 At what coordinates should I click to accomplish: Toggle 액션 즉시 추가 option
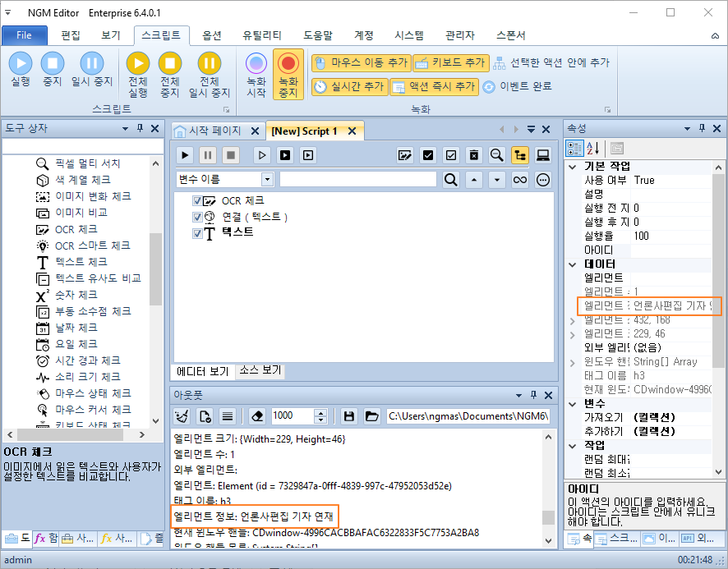point(434,86)
